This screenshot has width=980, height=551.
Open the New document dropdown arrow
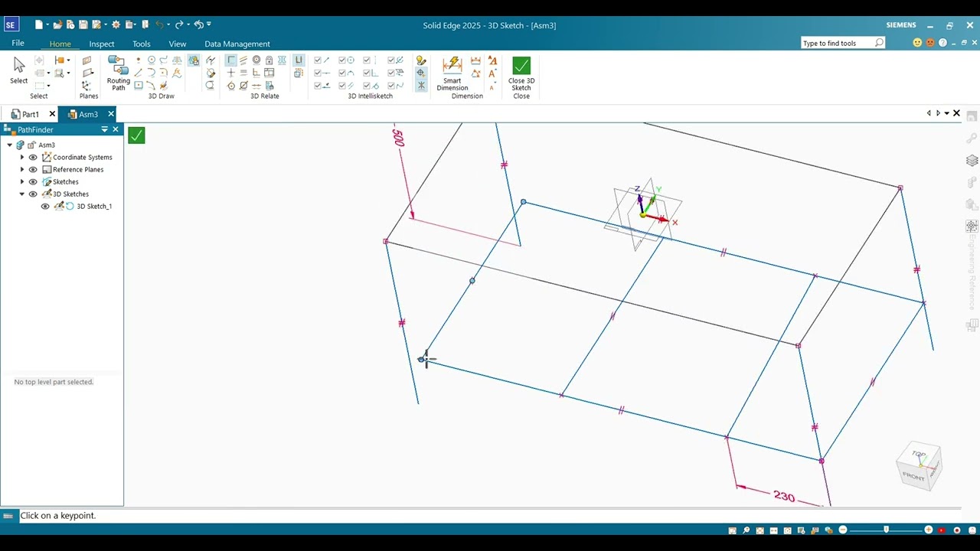(x=47, y=24)
